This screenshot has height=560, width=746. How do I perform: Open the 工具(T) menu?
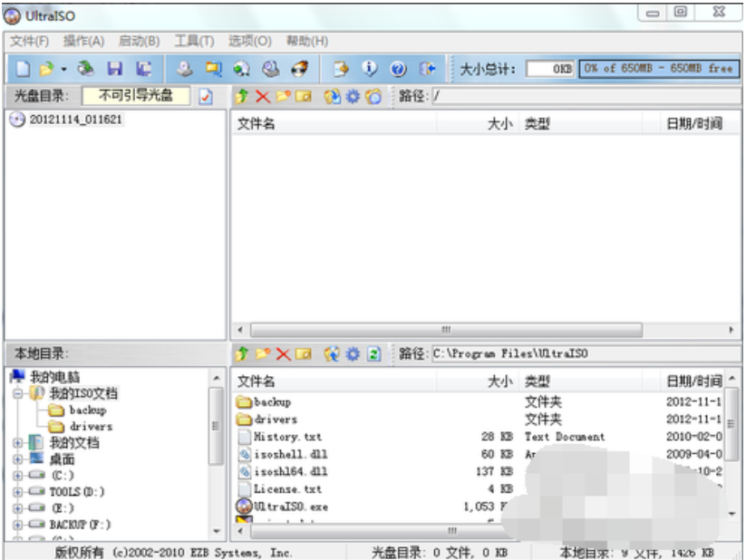[x=194, y=42]
